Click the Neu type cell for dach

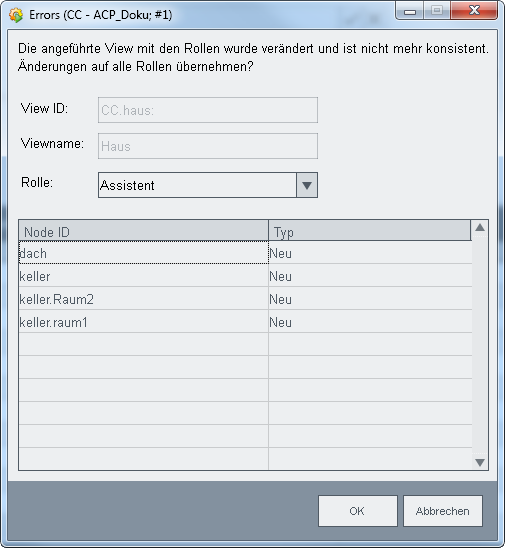click(x=370, y=253)
